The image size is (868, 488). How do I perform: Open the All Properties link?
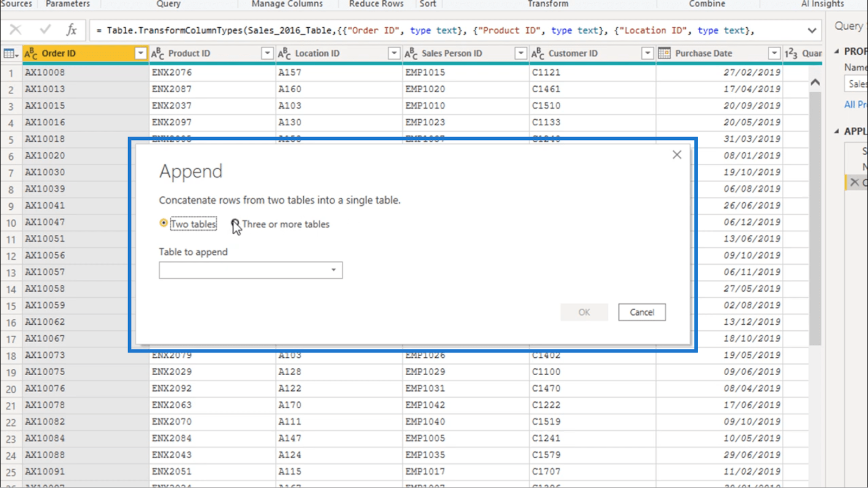tap(856, 105)
